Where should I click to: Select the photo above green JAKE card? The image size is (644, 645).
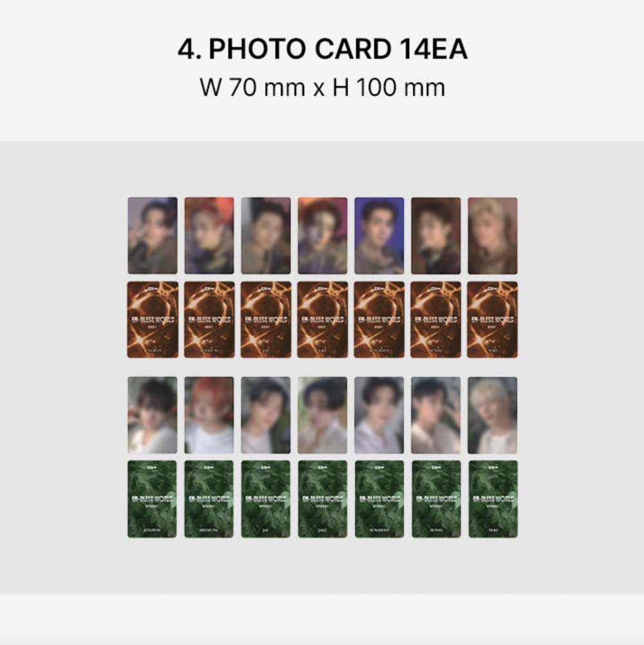click(x=323, y=415)
